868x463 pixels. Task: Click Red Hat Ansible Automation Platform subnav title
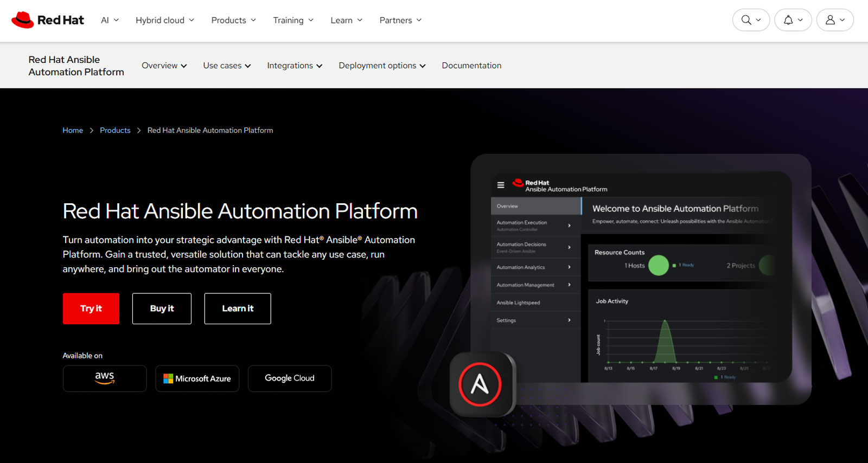[76, 66]
